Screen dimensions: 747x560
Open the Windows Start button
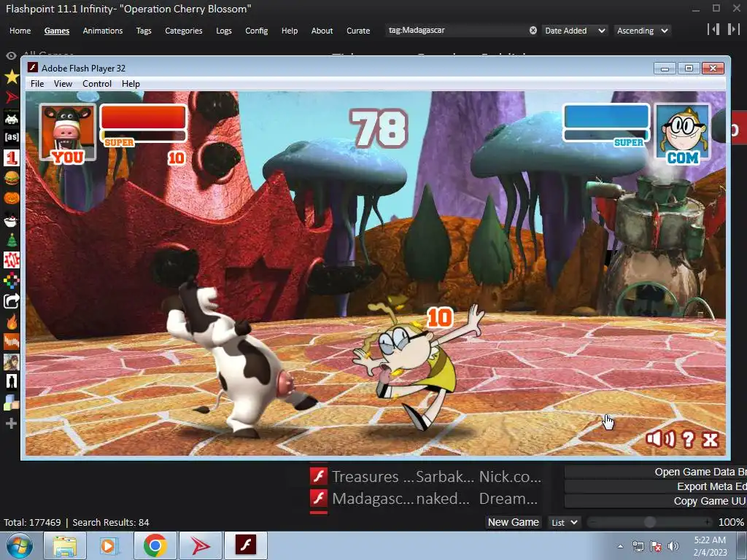point(20,545)
